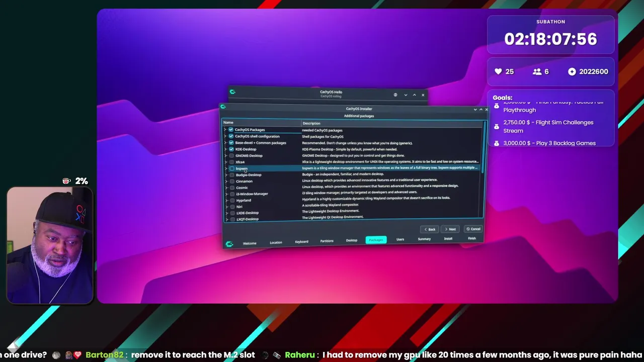The height and width of the screenshot is (362, 644).
Task: Expand the i3-Window-Manager group arrow
Action: 226,194
